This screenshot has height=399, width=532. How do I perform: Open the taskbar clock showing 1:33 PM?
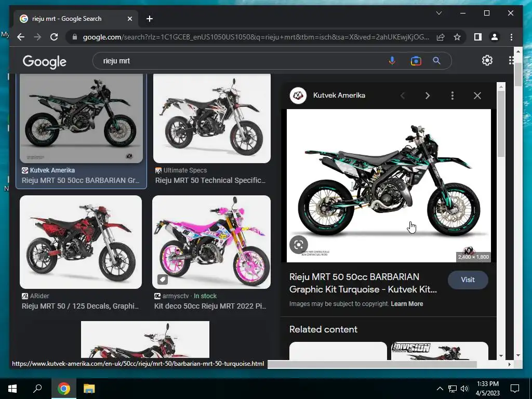487,389
